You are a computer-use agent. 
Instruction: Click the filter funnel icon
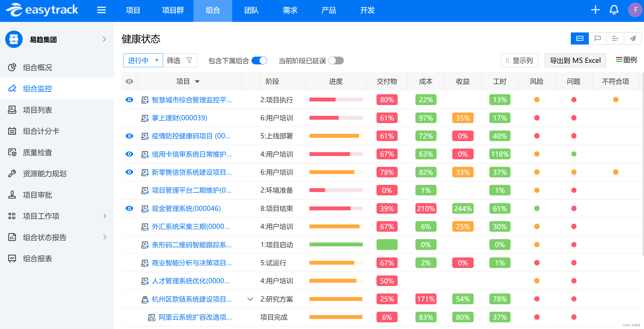(189, 60)
